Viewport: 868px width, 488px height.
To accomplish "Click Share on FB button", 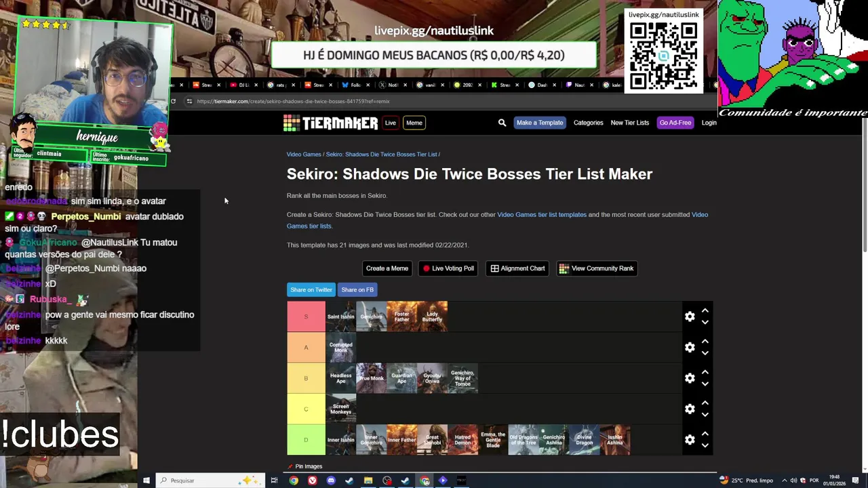I will point(357,290).
